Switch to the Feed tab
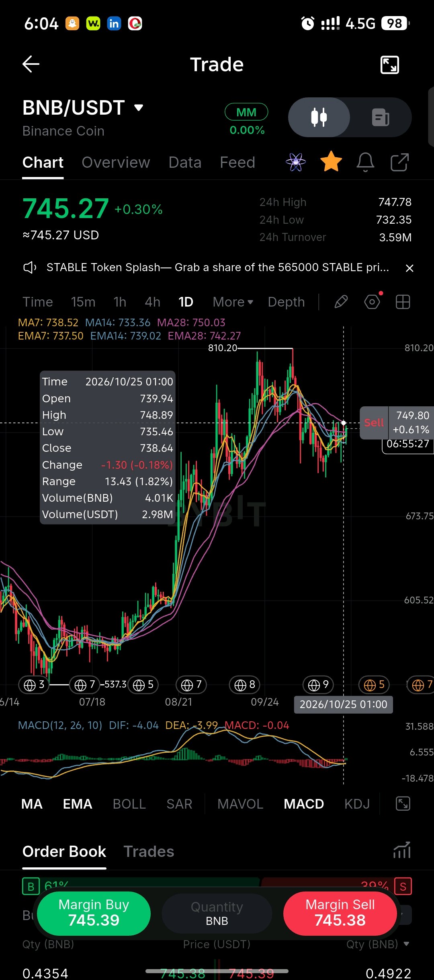 (x=237, y=163)
